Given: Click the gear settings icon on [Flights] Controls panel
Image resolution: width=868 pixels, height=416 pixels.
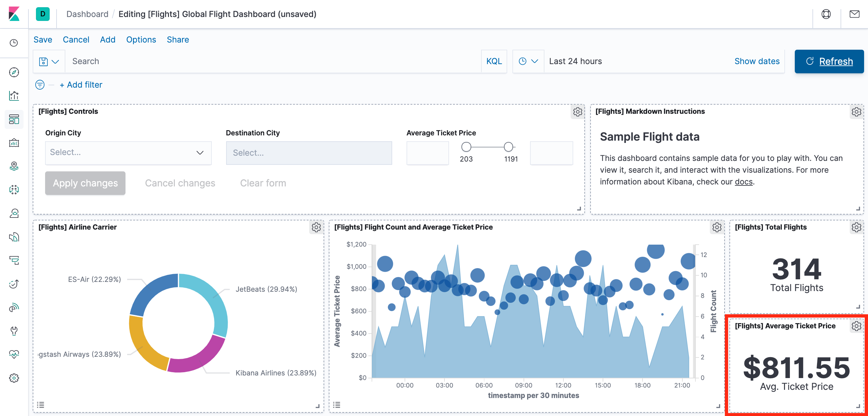Looking at the screenshot, I should [x=578, y=111].
